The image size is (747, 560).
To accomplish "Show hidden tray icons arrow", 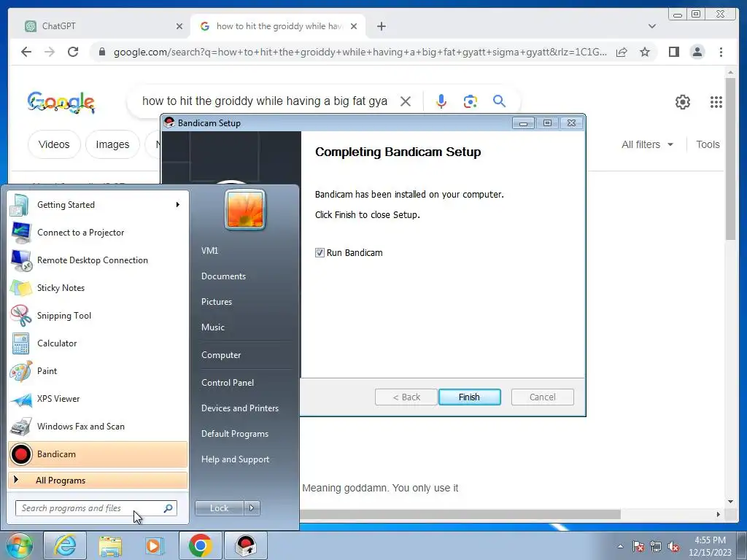I will (x=620, y=547).
